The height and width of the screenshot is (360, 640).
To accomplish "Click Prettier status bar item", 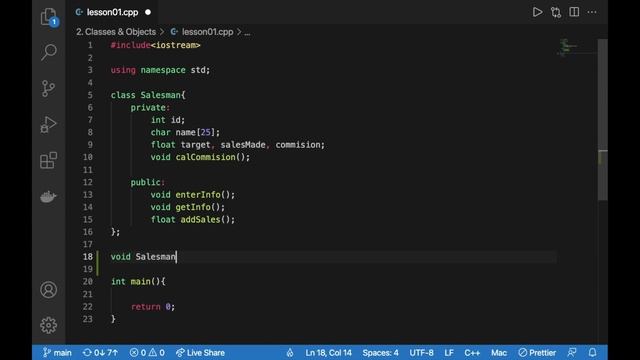I will [537, 353].
